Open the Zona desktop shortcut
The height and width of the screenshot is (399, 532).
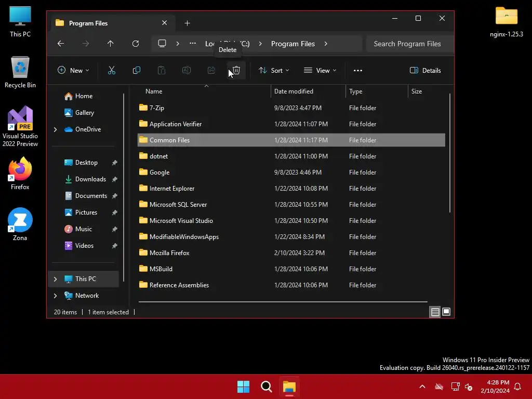[x=20, y=224]
